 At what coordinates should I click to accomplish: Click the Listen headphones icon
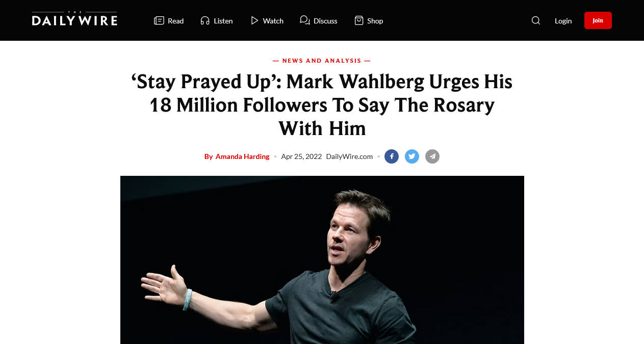point(205,20)
